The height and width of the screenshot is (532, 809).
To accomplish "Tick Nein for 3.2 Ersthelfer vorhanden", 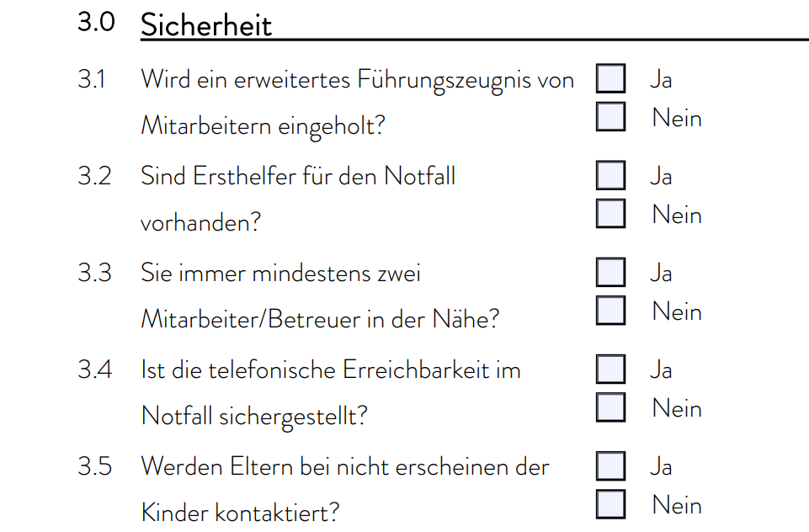I will pos(610,214).
